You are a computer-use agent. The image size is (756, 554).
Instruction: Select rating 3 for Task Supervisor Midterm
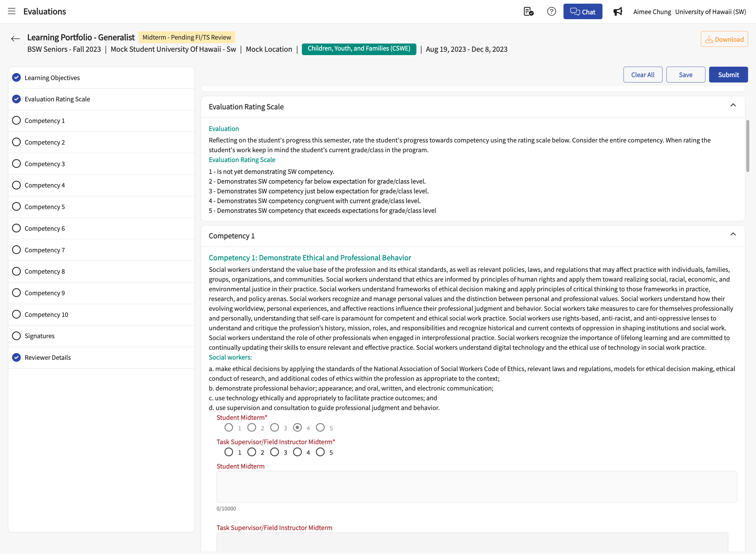click(274, 452)
